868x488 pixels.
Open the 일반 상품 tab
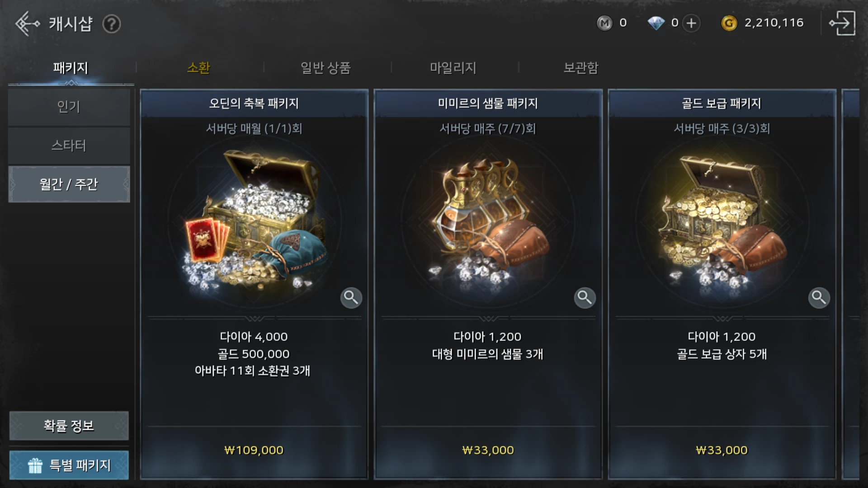326,68
